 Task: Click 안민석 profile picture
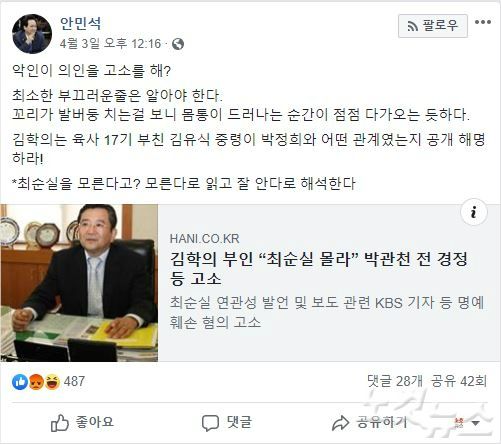click(x=32, y=34)
